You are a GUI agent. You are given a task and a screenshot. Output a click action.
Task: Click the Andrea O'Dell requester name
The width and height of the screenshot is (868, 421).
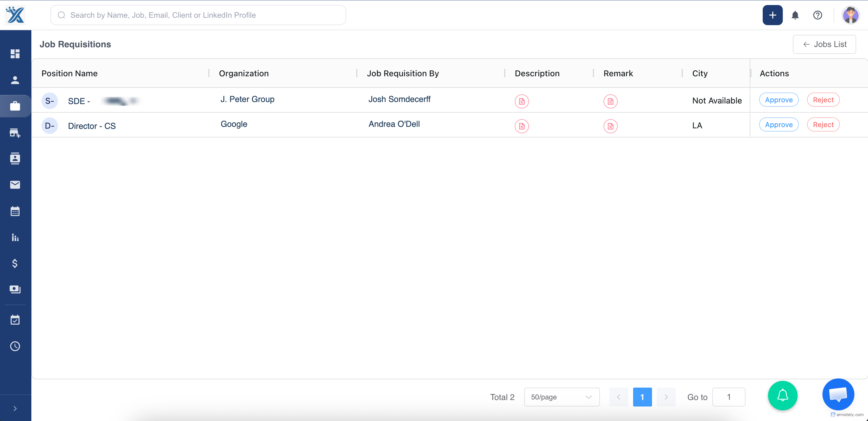pos(394,124)
